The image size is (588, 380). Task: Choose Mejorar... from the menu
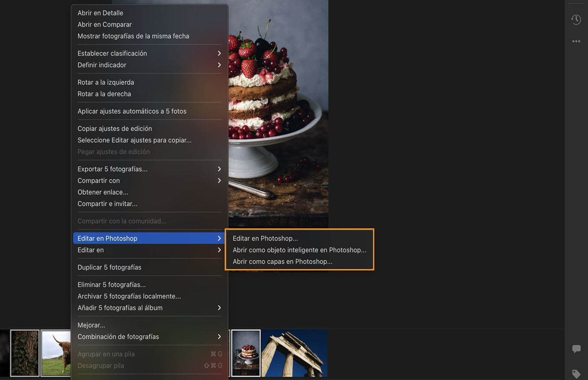[x=91, y=325]
